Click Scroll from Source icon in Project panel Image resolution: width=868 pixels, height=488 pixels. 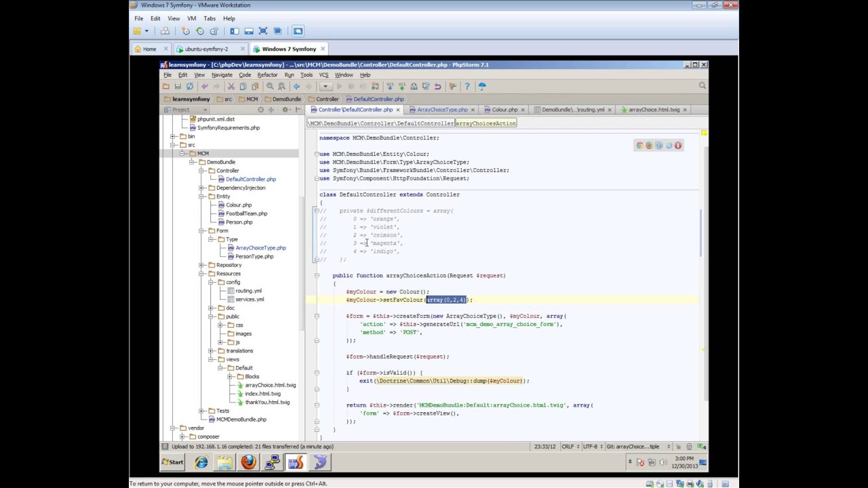260,110
